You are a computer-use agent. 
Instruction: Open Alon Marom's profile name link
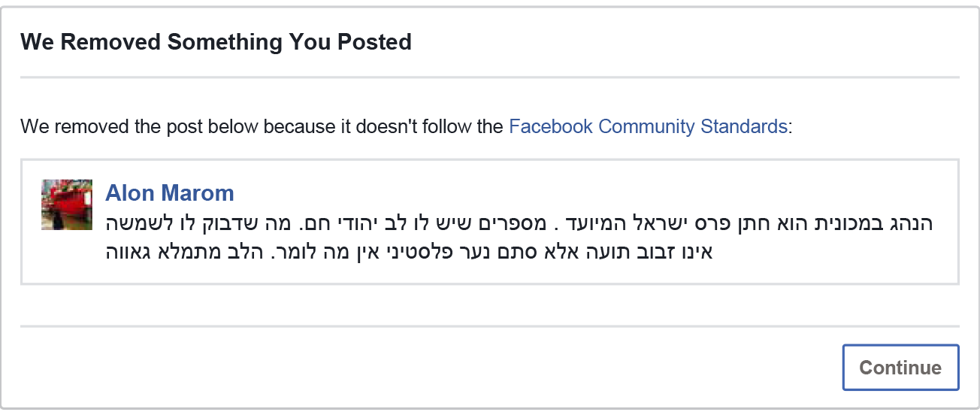pyautogui.click(x=170, y=193)
